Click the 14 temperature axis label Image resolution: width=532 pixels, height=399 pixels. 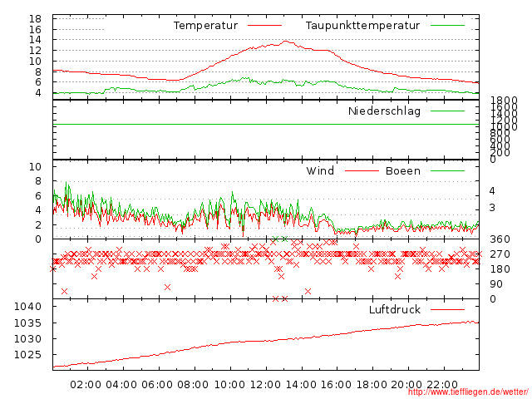pos(35,40)
